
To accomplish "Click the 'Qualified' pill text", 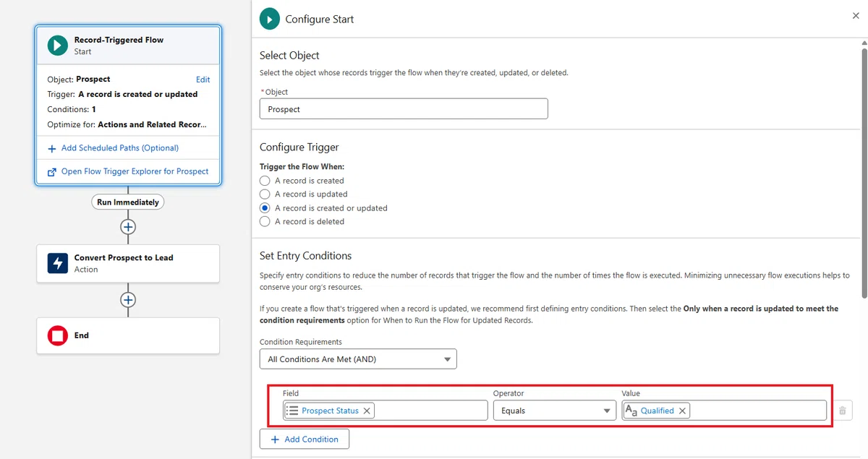I will pyautogui.click(x=657, y=411).
